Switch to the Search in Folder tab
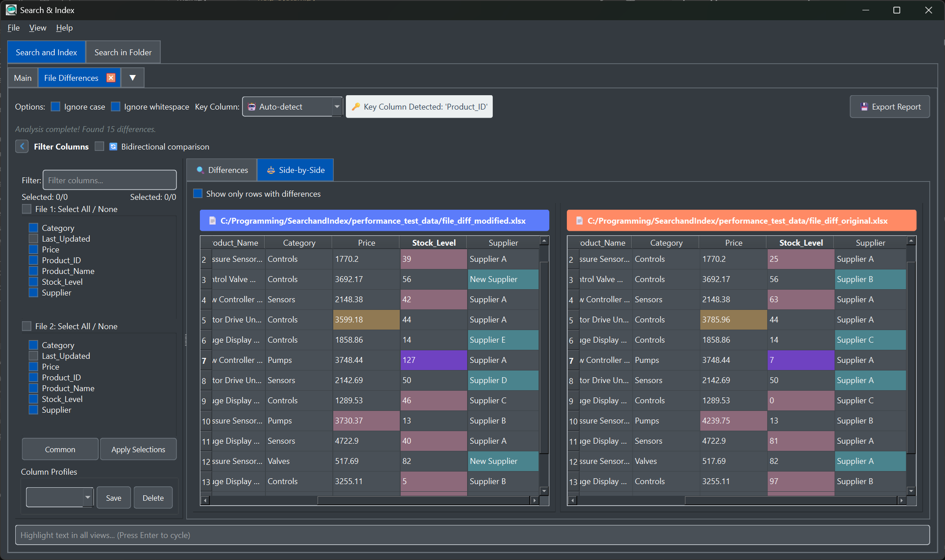This screenshot has width=945, height=560. (123, 52)
